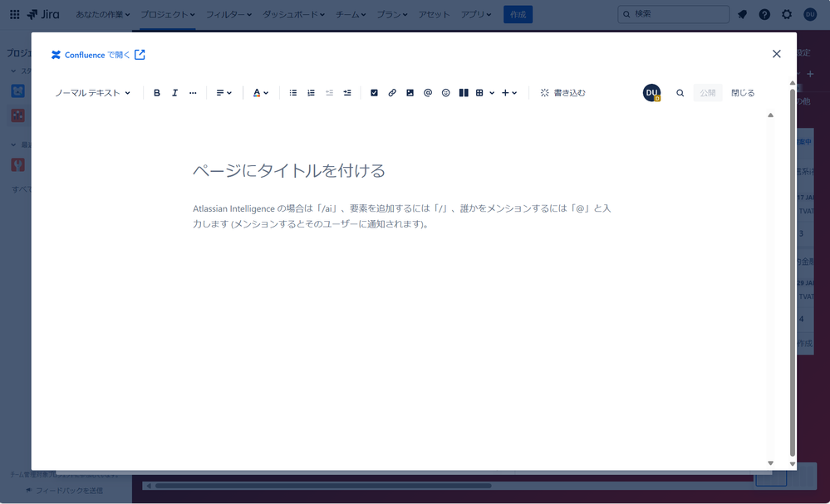Open the チーム menu
This screenshot has width=830, height=504.
click(x=351, y=14)
